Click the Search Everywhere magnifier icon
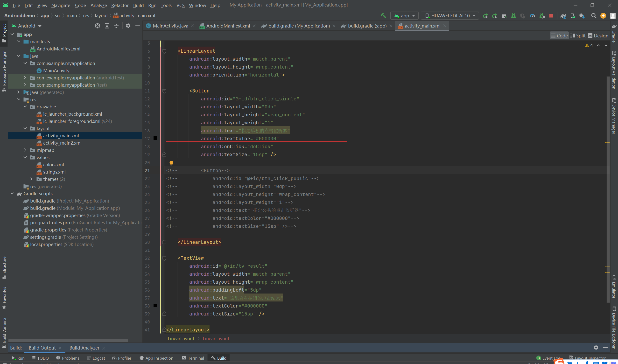The height and width of the screenshot is (364, 618). [x=593, y=16]
